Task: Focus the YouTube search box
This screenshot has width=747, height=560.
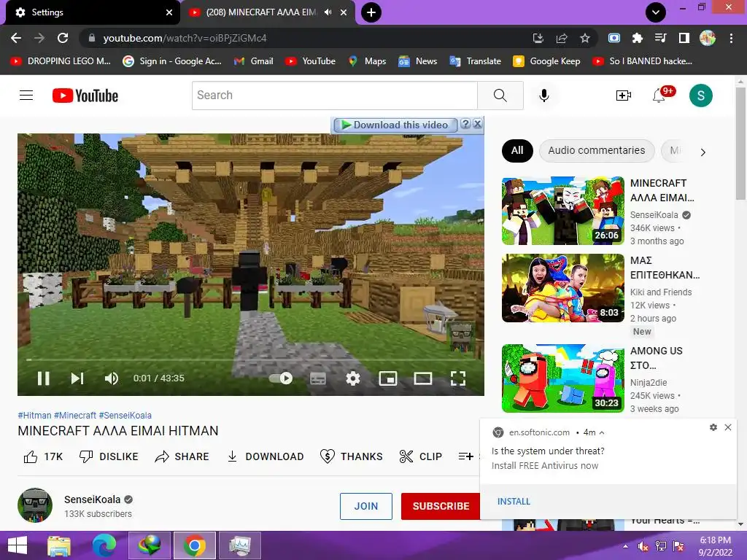Action: point(334,96)
